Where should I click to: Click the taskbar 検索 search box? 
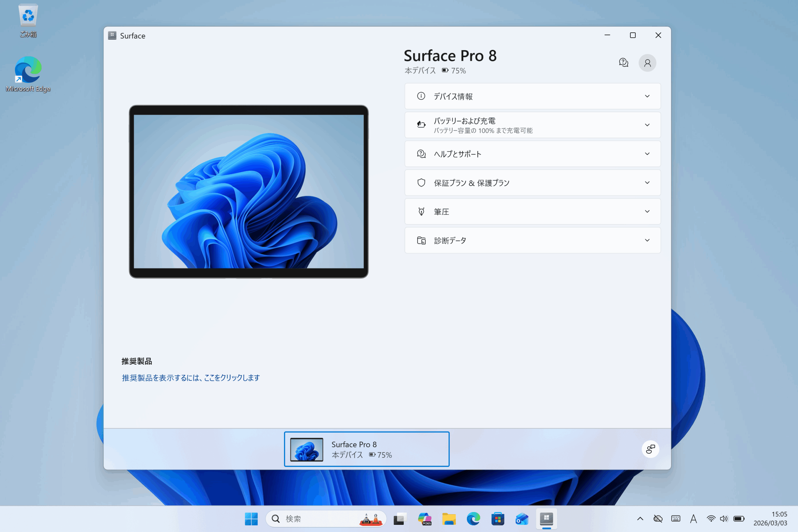click(x=315, y=519)
